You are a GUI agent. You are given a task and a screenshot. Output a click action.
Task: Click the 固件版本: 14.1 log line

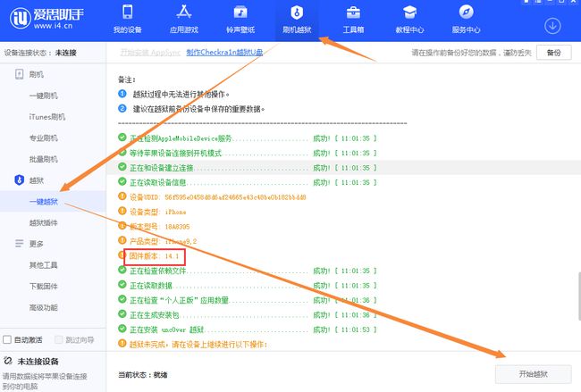tap(154, 256)
